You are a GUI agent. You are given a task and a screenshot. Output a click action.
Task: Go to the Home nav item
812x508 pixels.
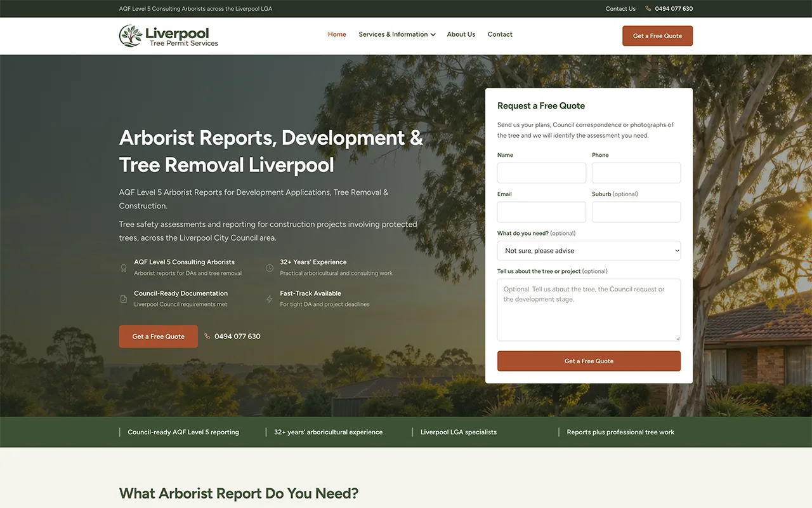click(337, 34)
